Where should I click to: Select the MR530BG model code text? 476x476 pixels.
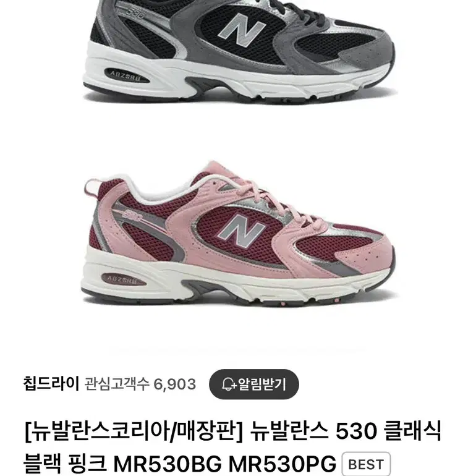click(168, 464)
